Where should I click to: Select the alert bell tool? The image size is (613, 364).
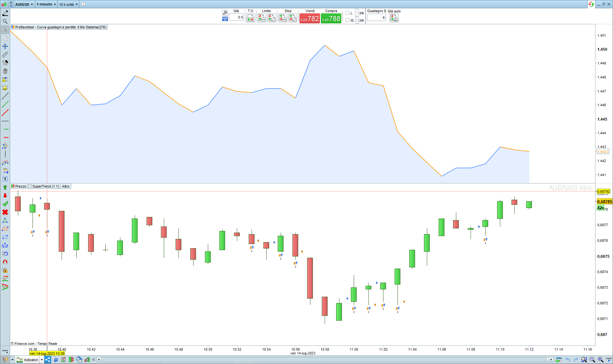(5, 88)
